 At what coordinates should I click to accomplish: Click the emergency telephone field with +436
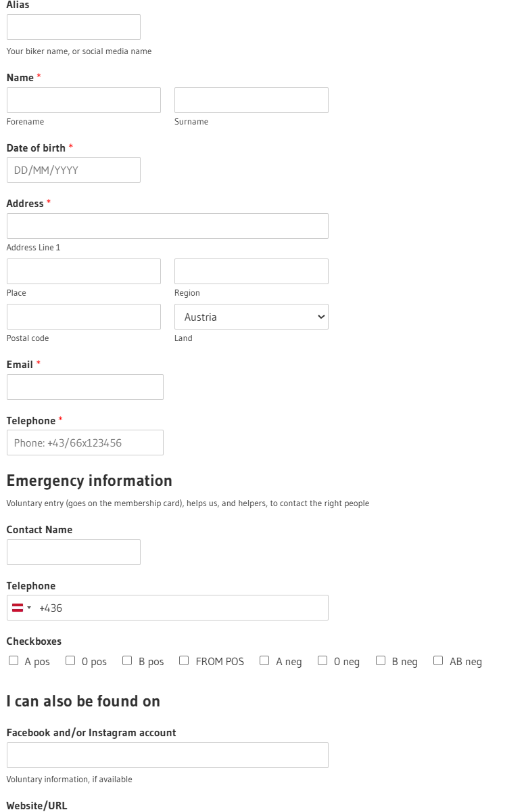click(183, 608)
